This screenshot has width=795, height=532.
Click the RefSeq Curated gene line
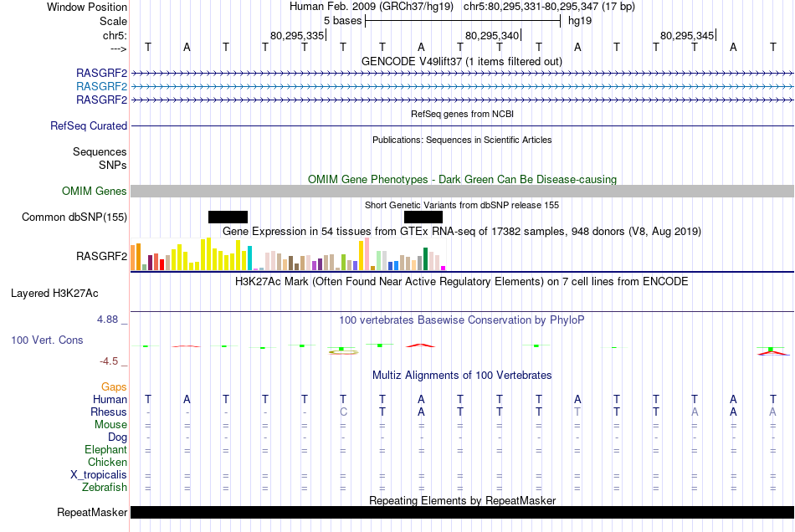point(462,125)
